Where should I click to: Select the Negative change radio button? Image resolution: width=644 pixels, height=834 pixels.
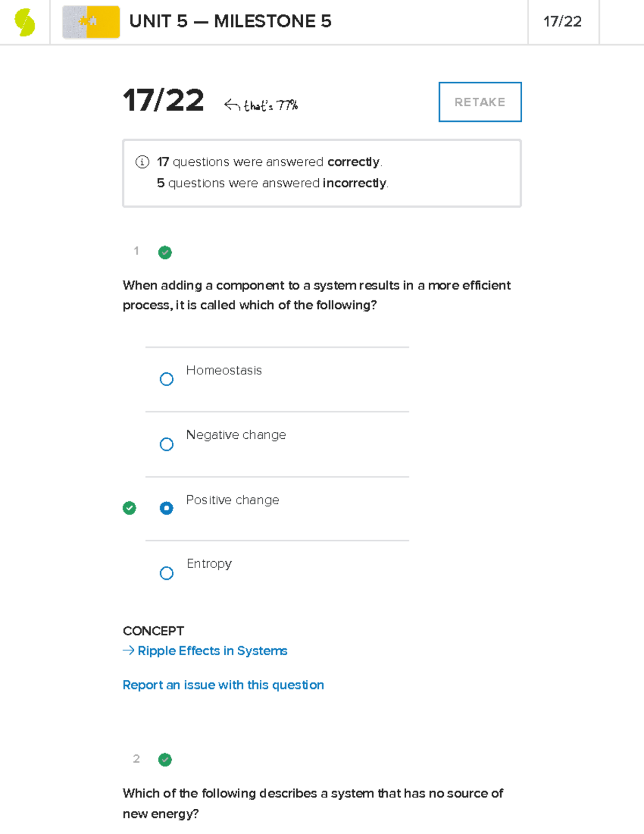166,444
